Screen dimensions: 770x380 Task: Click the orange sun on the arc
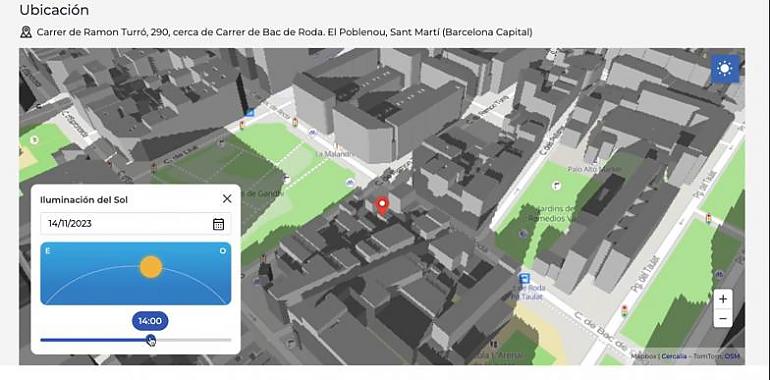[151, 267]
